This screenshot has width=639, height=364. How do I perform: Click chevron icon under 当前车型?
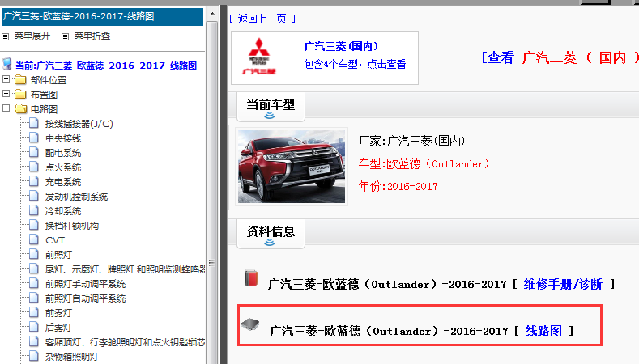point(270,116)
